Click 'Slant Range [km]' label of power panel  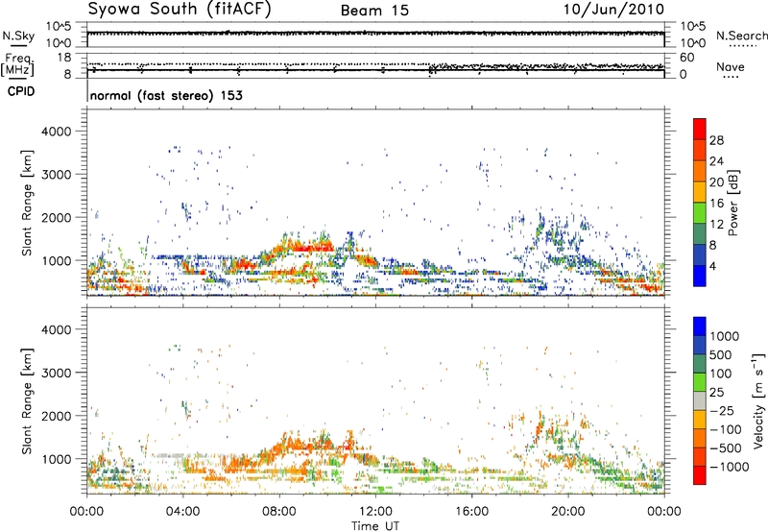27,203
